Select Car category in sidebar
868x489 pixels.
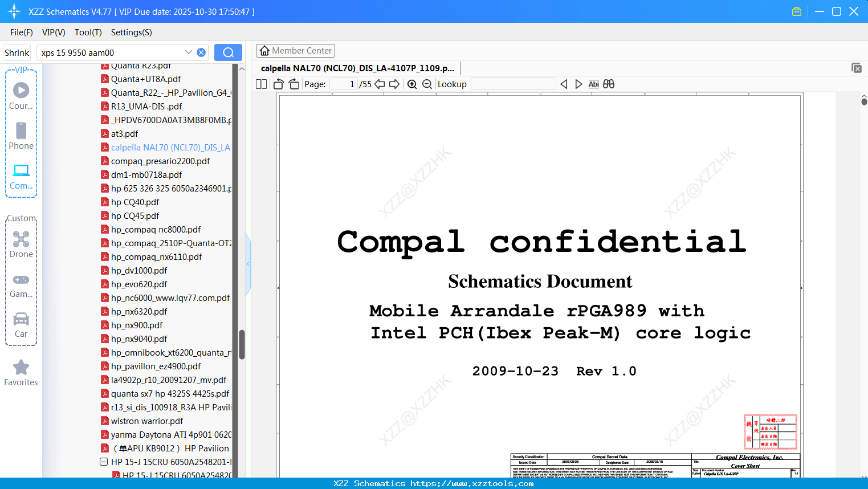point(21,324)
